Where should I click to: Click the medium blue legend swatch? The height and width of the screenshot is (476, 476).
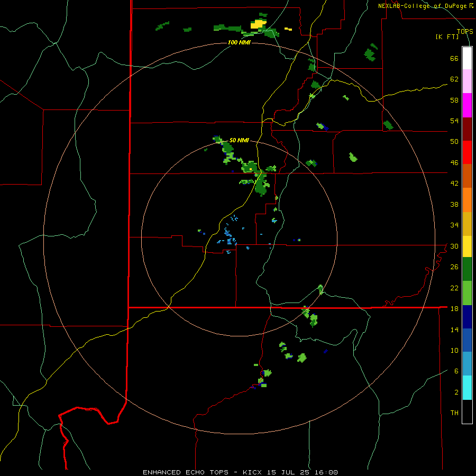click(467, 340)
